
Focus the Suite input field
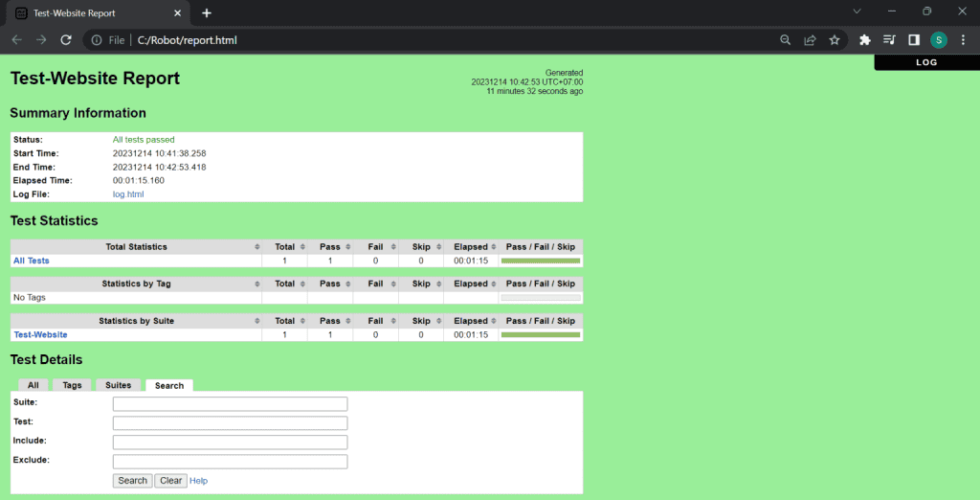(x=230, y=404)
